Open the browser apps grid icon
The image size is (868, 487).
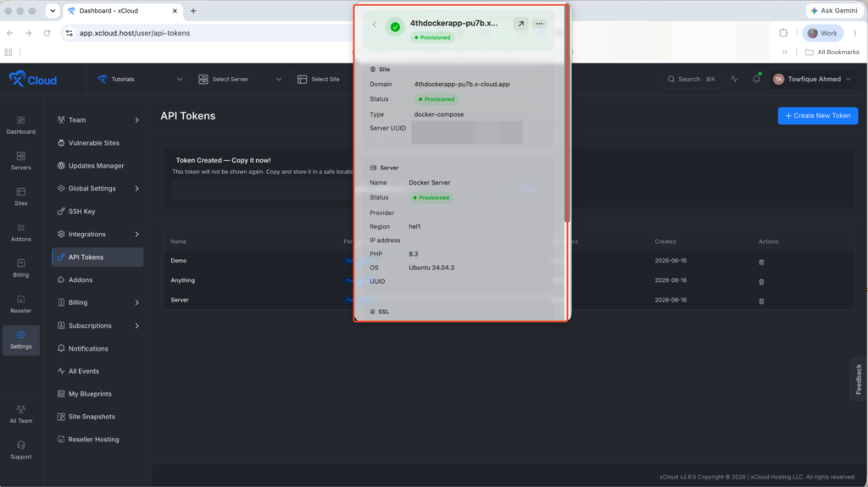pos(8,52)
